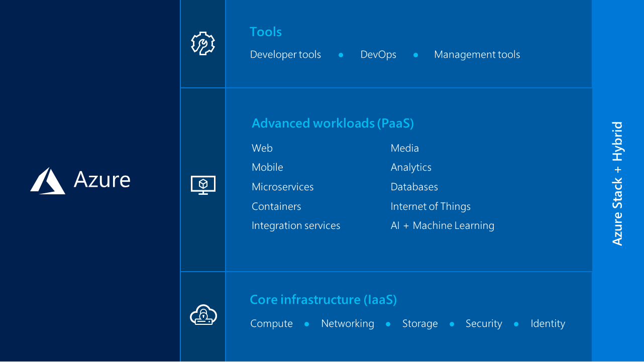Click the Core infrastructure cloud lock icon
The width and height of the screenshot is (644, 362).
pyautogui.click(x=203, y=315)
